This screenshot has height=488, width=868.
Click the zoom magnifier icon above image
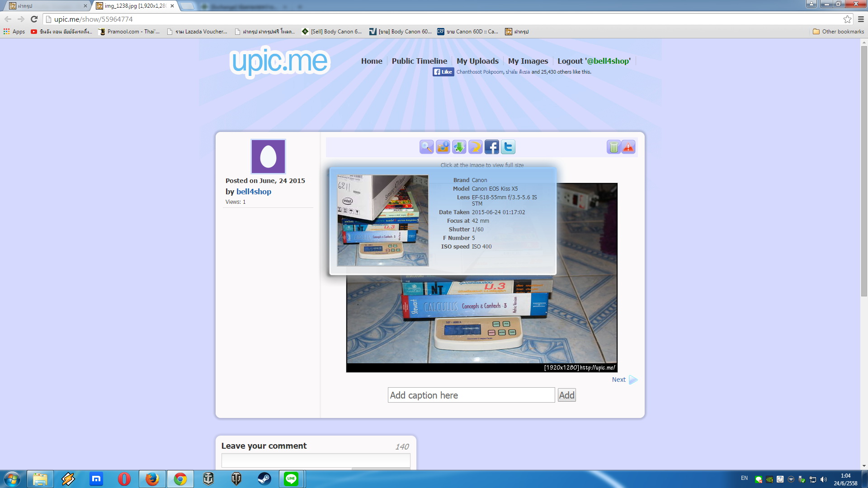tap(426, 147)
